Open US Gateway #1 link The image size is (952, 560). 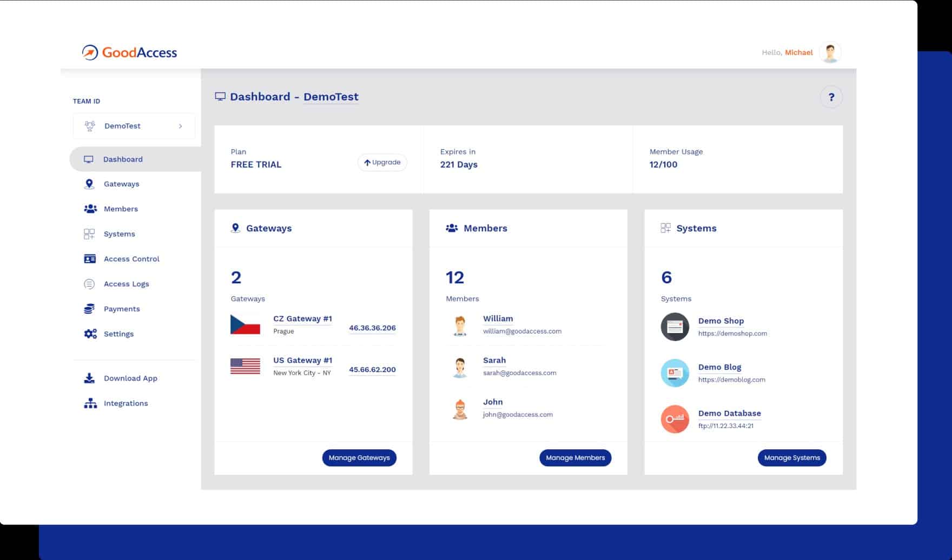tap(302, 361)
